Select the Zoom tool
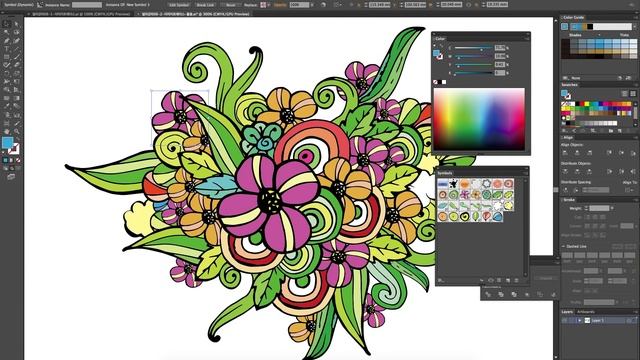Viewport: 640px width, 360px height. point(17,131)
